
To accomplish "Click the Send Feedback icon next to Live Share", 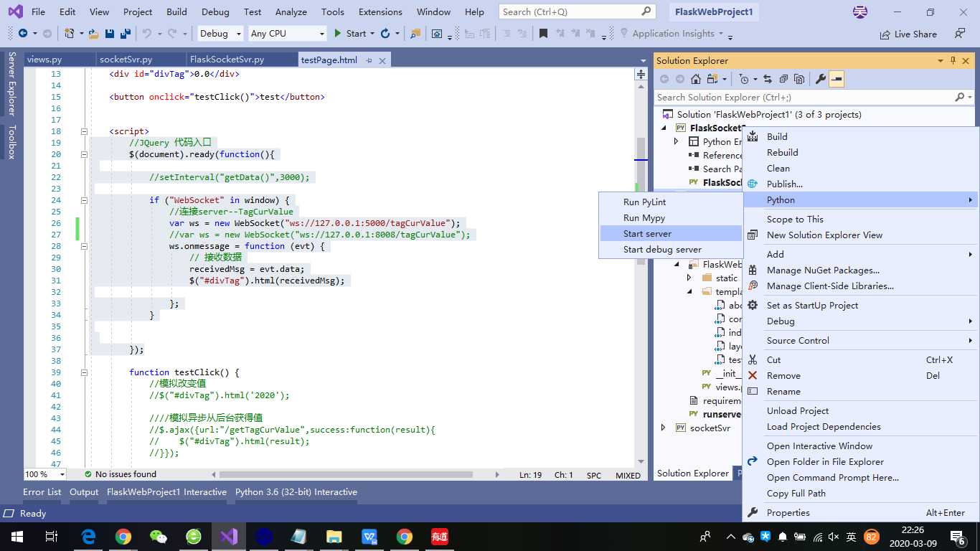I will click(960, 34).
